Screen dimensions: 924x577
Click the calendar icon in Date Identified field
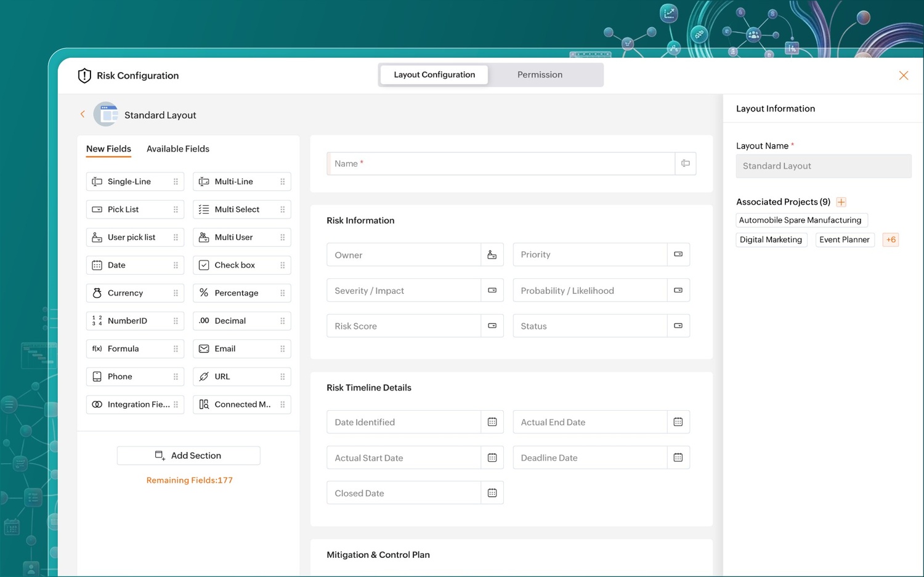(492, 422)
